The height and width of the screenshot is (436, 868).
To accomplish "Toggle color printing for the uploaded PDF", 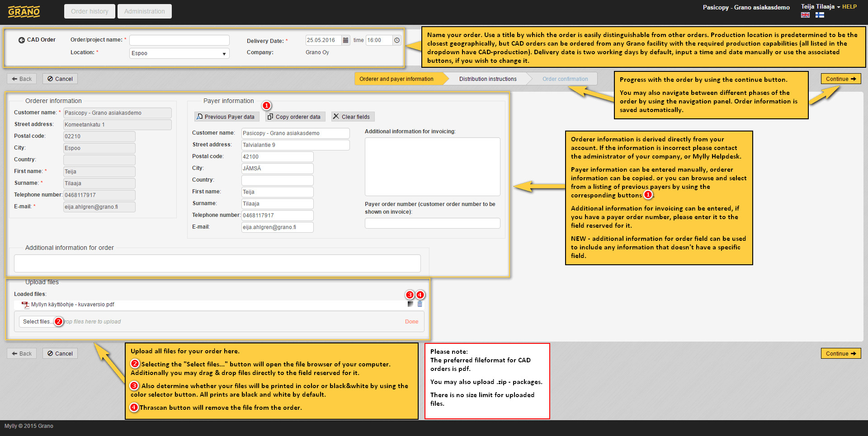I will tap(410, 304).
